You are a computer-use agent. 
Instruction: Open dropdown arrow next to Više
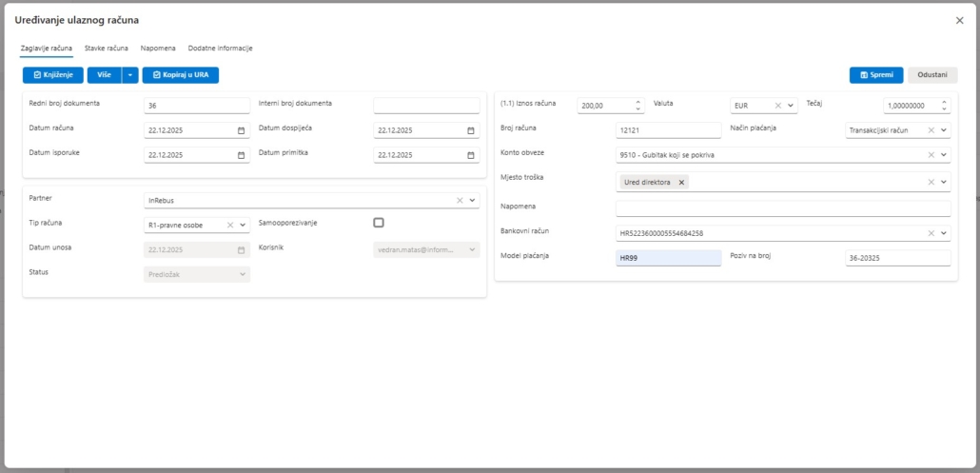130,74
